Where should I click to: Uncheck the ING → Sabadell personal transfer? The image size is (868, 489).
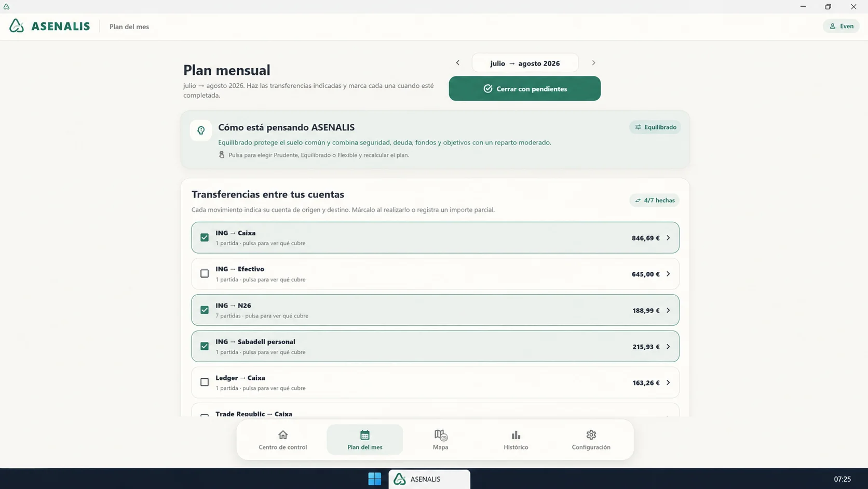coord(205,346)
